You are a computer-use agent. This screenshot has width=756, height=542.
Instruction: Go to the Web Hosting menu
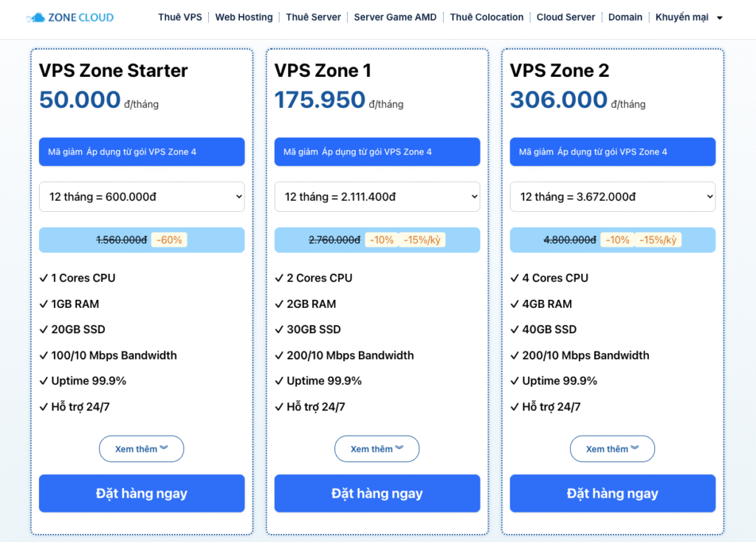click(244, 17)
